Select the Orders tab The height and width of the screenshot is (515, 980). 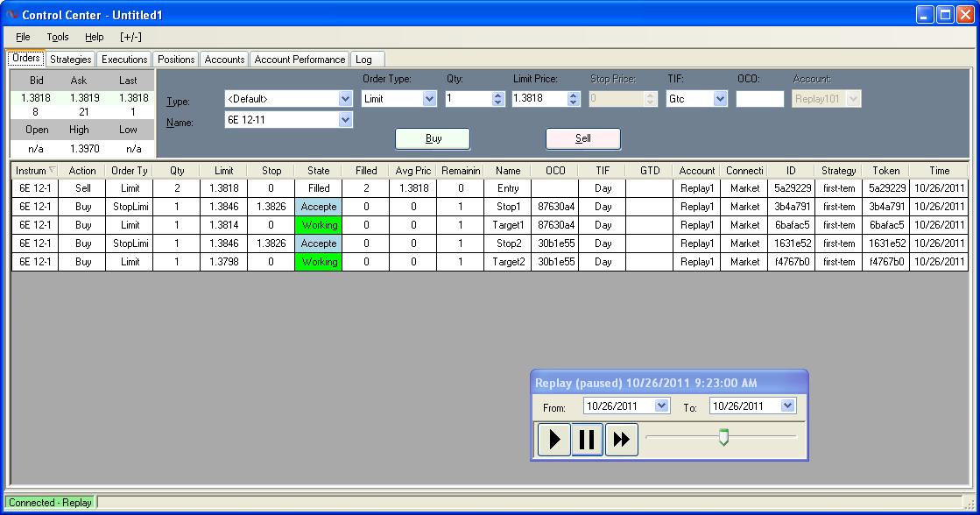(26, 58)
